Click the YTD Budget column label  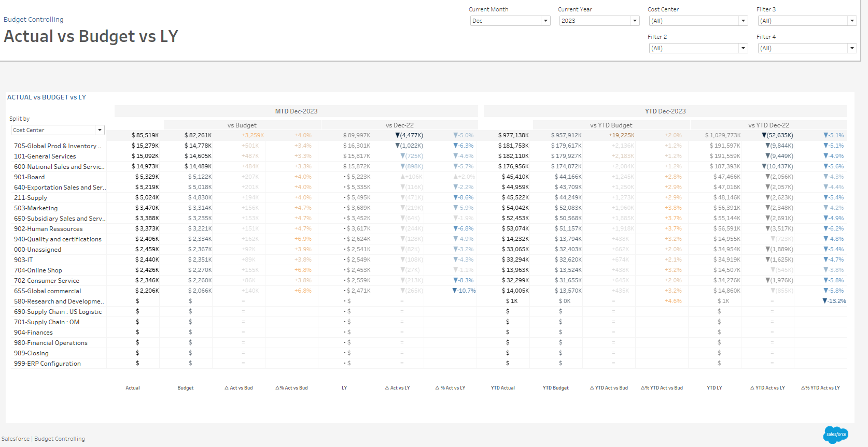pyautogui.click(x=555, y=388)
